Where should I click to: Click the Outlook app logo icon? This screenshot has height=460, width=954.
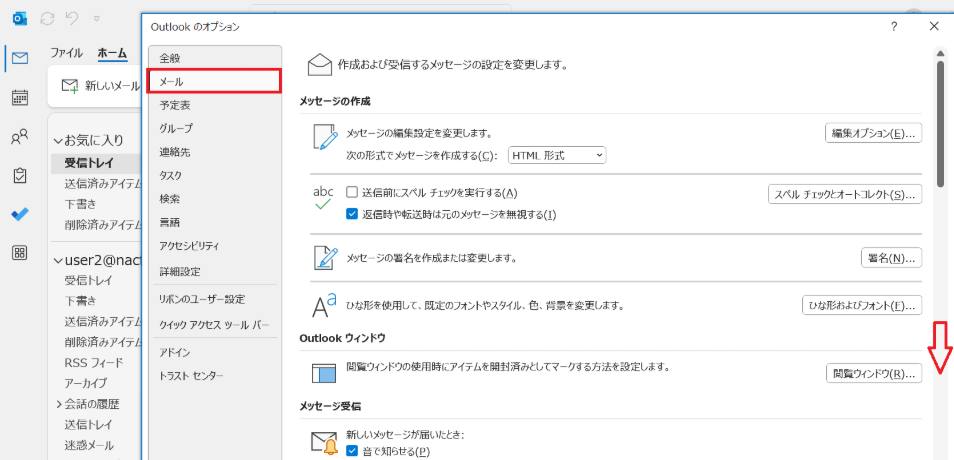click(x=19, y=19)
